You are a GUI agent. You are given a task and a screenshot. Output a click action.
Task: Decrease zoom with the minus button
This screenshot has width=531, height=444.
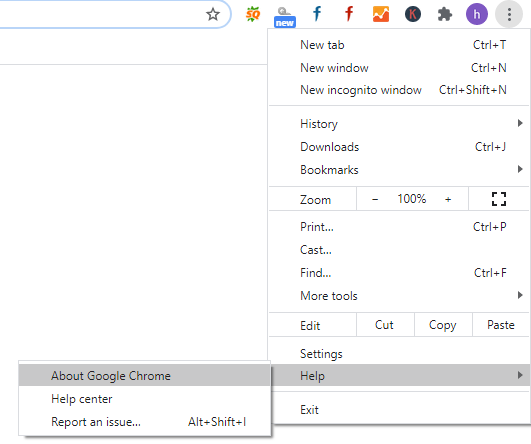pos(375,199)
